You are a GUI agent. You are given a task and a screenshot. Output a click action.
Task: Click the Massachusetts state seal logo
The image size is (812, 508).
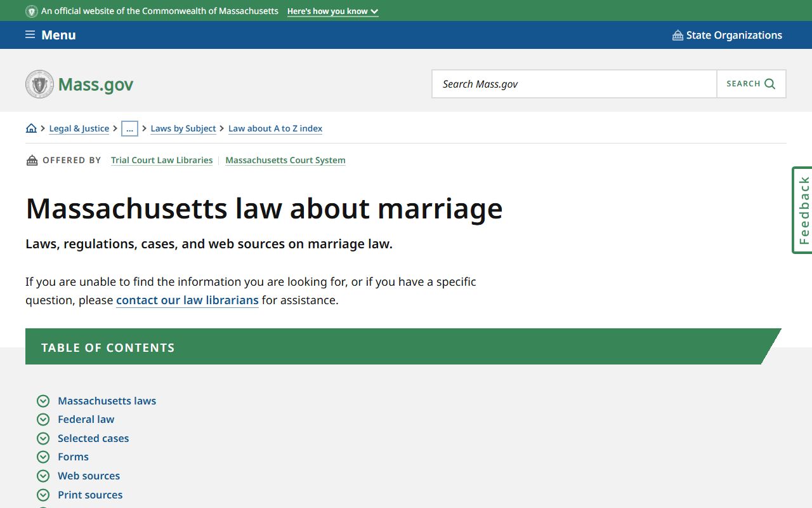coord(39,84)
